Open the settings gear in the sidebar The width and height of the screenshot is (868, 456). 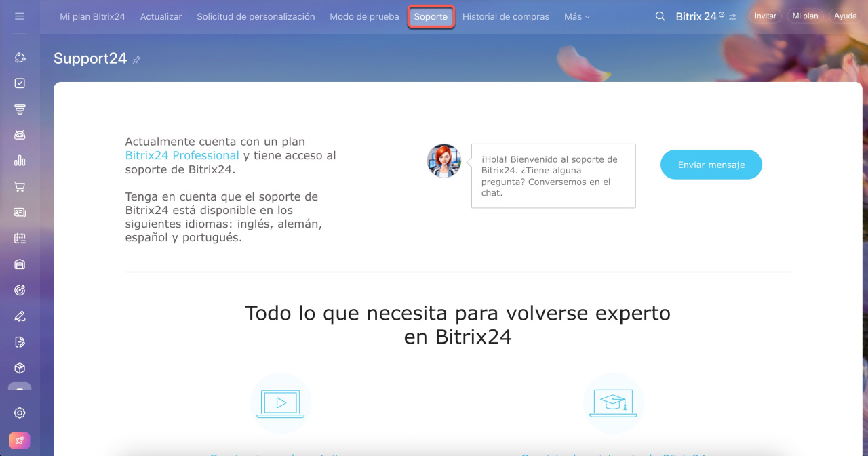20,413
